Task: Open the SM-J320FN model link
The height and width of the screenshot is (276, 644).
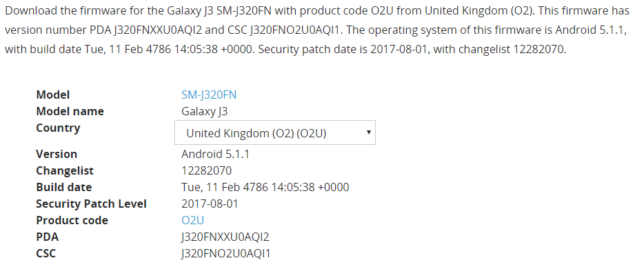Action: pyautogui.click(x=209, y=95)
